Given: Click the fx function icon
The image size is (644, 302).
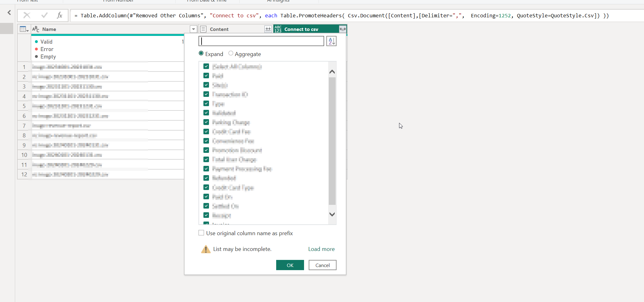Looking at the screenshot, I should tap(59, 15).
